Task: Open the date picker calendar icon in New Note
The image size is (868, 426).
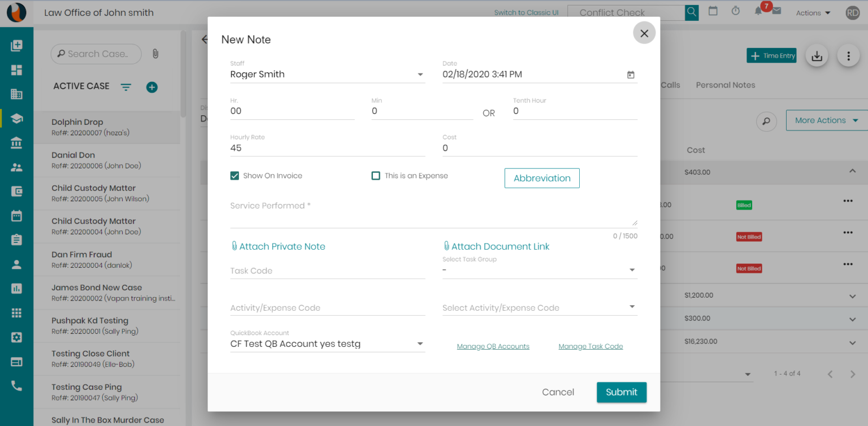Action: [x=630, y=74]
